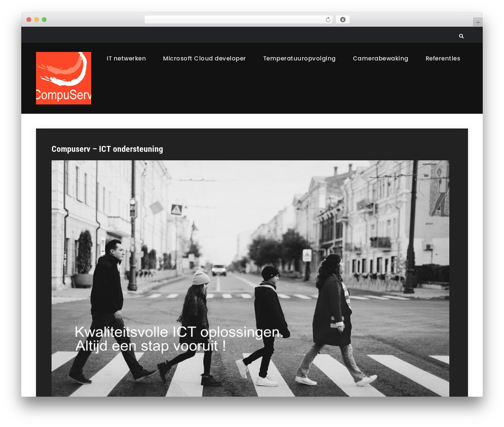Open the Referenties menu link
The height and width of the screenshot is (427, 504).
(x=443, y=58)
